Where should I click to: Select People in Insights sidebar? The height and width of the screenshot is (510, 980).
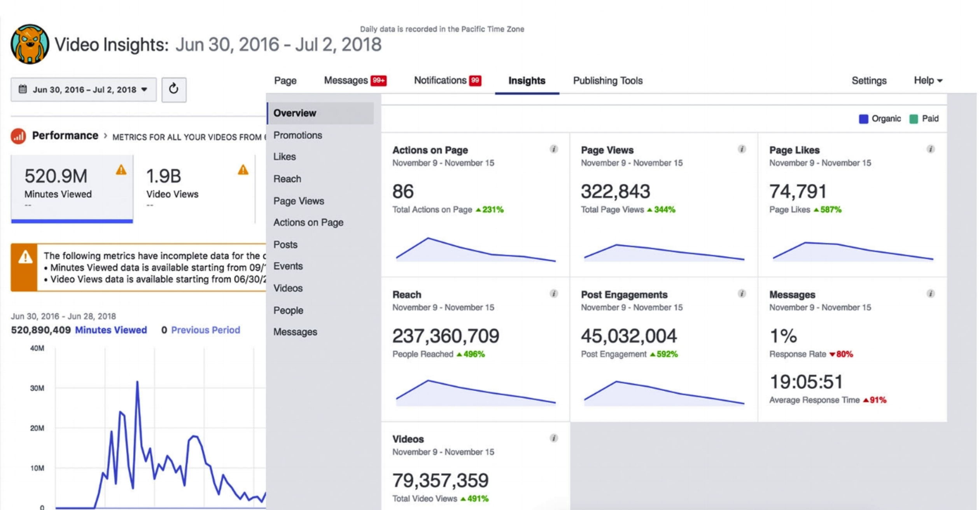(x=288, y=310)
